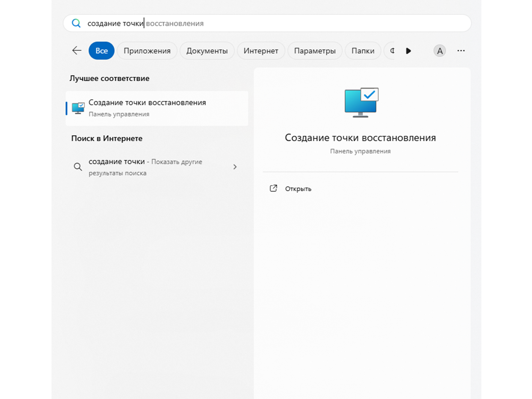Click the small monitor icon in best match
Viewport: 532px width, 399px height.
tap(78, 108)
